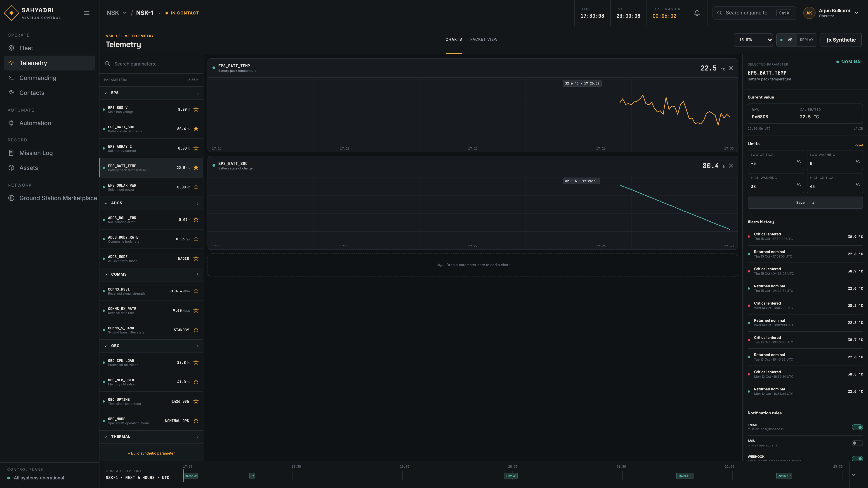Toggle WEBHOOK notification rule

tap(857, 459)
